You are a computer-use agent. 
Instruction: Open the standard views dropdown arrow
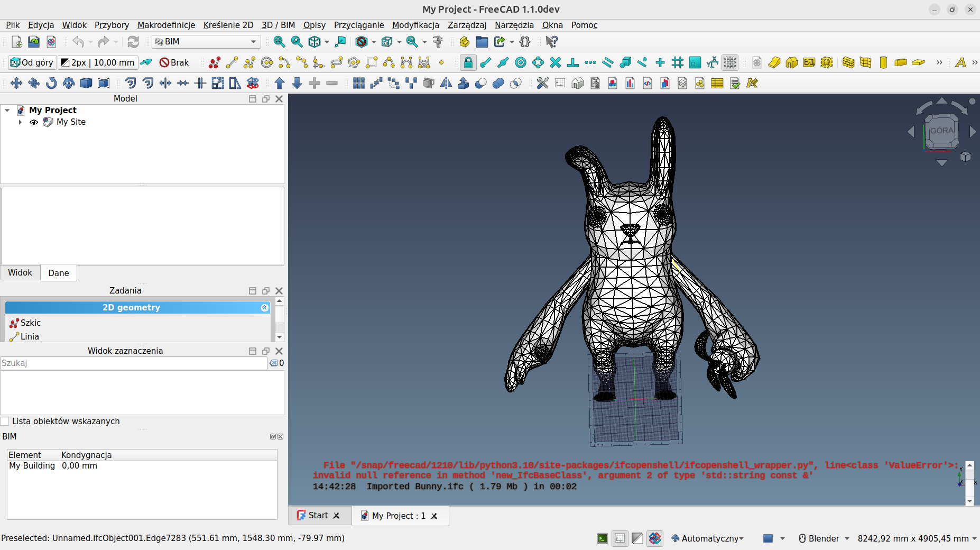(327, 42)
